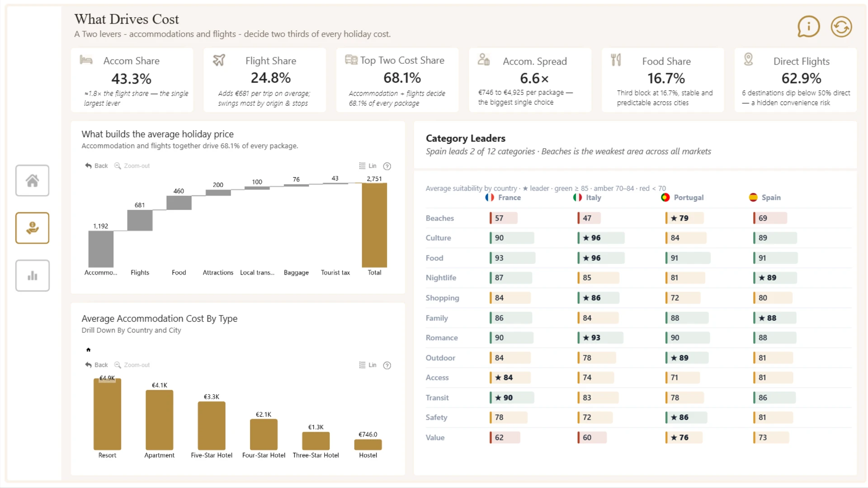Click the home breadcrumb icon above accommodation chart
The height and width of the screenshot is (488, 868).
coord(89,350)
